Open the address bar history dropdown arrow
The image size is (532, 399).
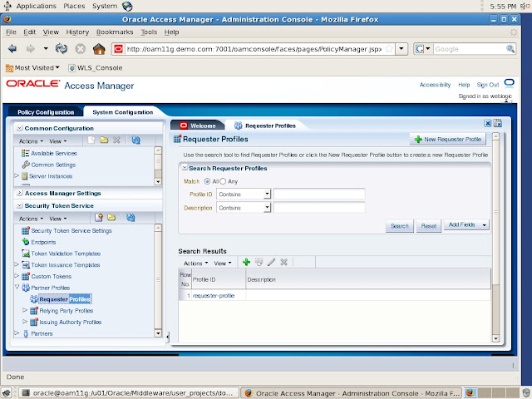point(401,49)
